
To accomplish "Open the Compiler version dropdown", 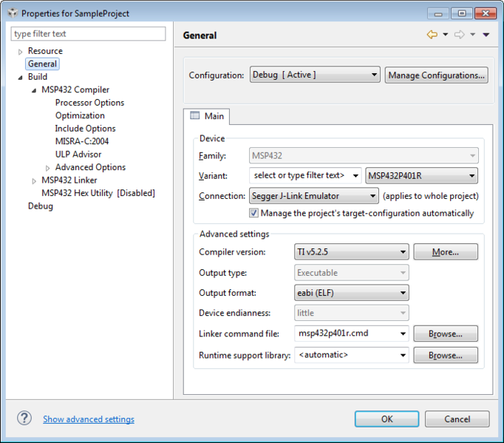I will click(351, 251).
